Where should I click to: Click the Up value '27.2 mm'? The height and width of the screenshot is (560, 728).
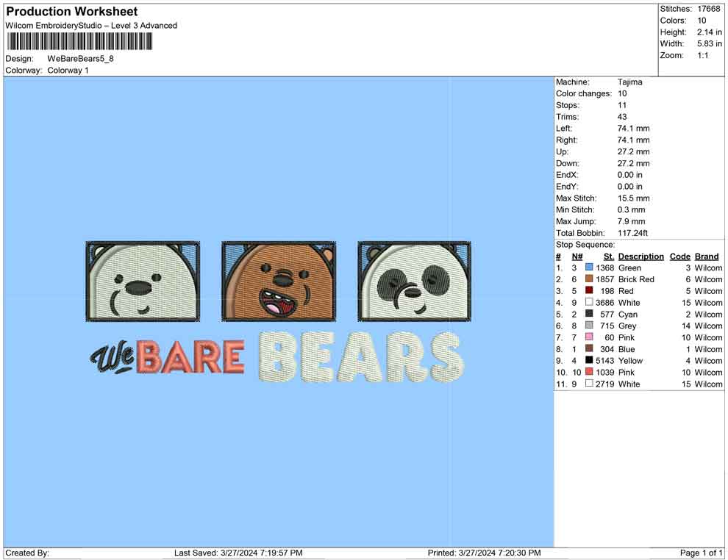(x=634, y=151)
